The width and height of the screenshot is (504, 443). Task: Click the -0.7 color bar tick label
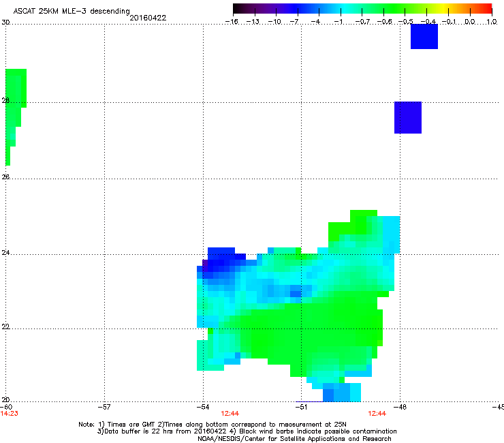362,22
